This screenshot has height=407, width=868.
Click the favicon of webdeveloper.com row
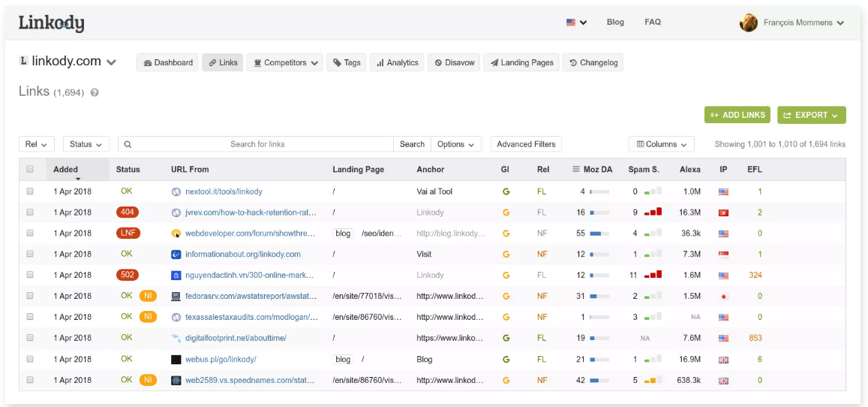tap(176, 233)
